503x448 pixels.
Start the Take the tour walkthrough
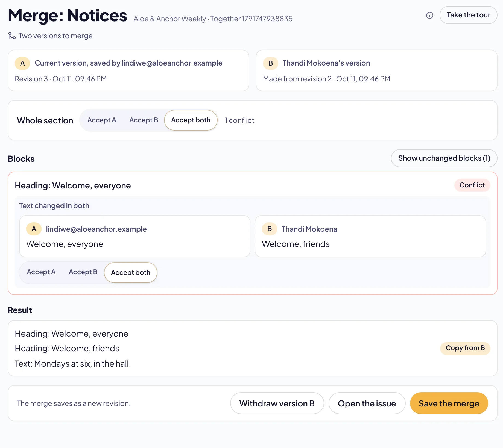pos(468,15)
